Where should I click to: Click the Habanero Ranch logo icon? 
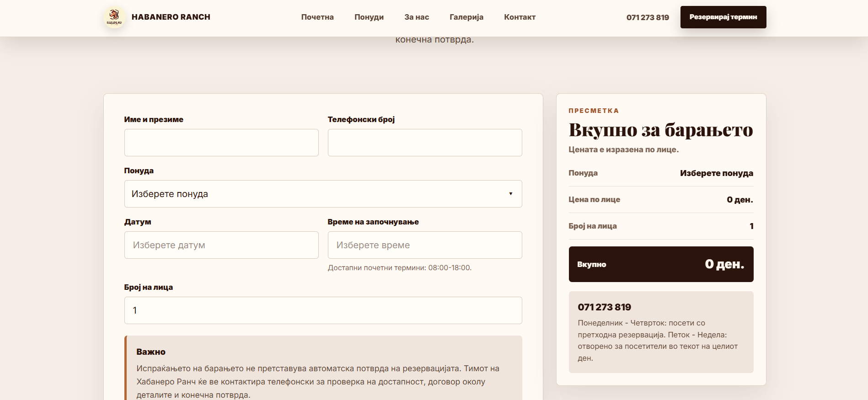point(114,17)
